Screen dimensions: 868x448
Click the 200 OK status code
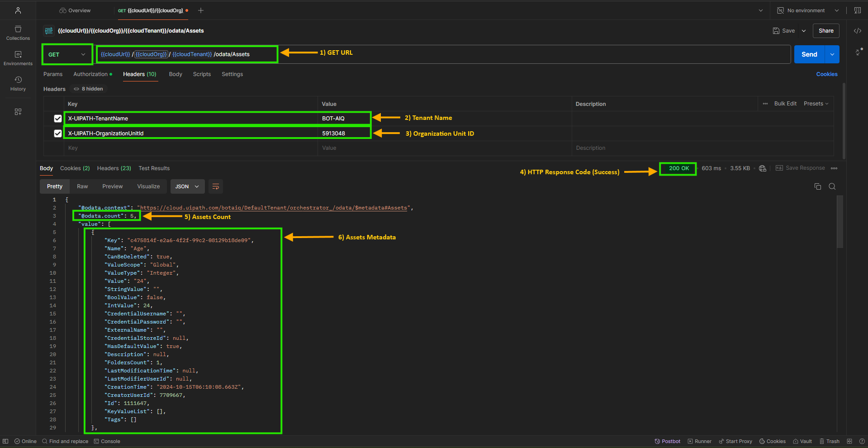(679, 168)
